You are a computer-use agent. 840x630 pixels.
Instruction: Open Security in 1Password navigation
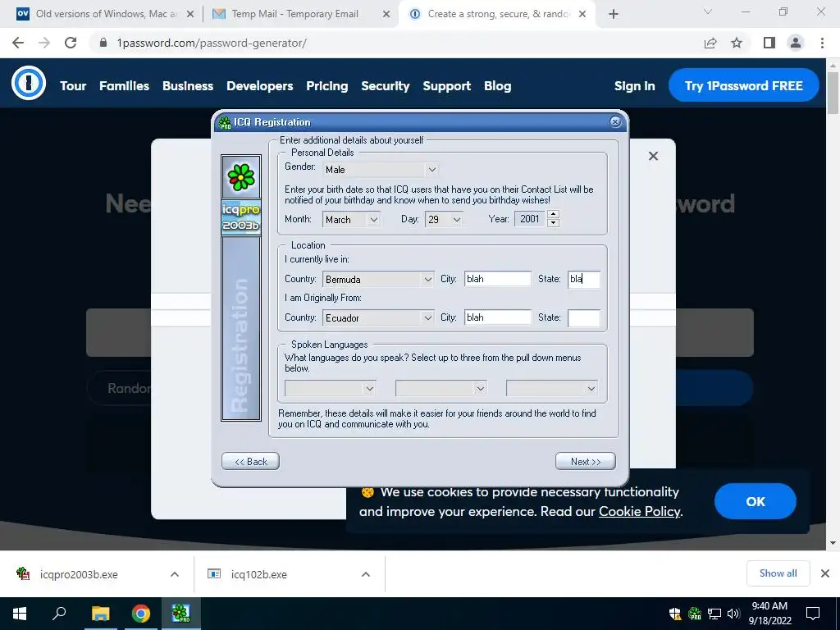point(386,85)
